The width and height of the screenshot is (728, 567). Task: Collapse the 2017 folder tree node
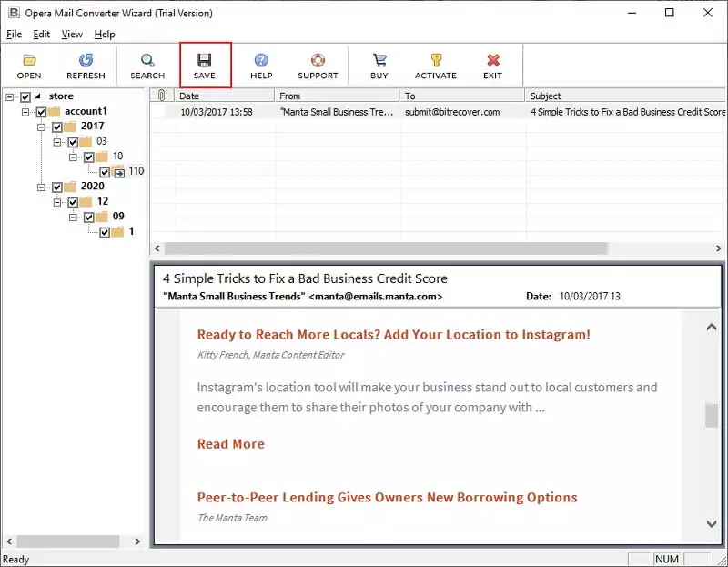pos(42,127)
